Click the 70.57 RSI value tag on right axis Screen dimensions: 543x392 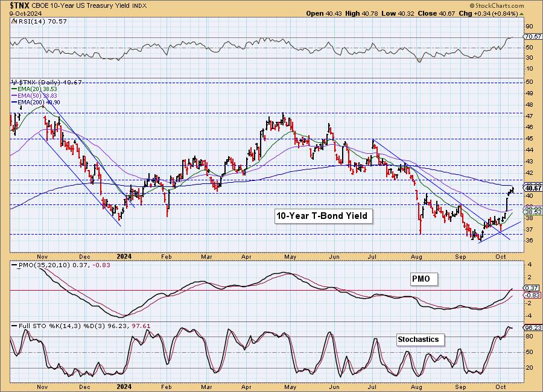tap(533, 36)
